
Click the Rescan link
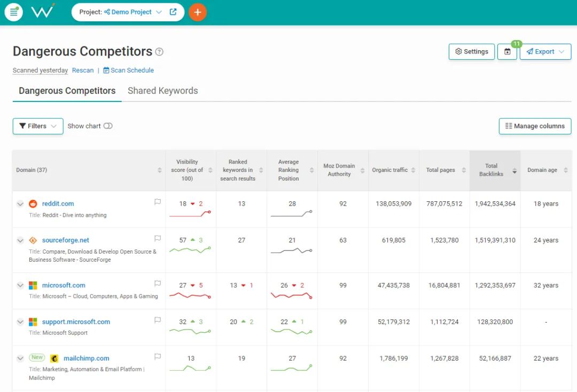pos(83,70)
